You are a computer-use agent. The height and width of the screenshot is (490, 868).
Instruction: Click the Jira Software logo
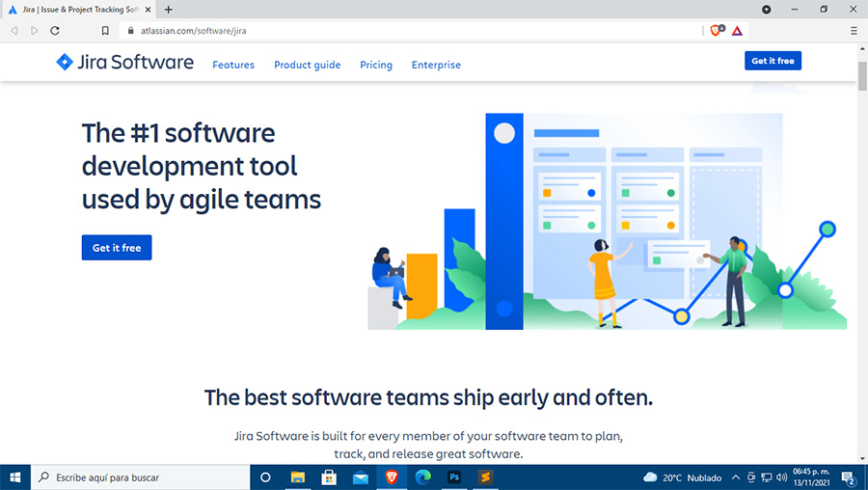pyautogui.click(x=124, y=62)
